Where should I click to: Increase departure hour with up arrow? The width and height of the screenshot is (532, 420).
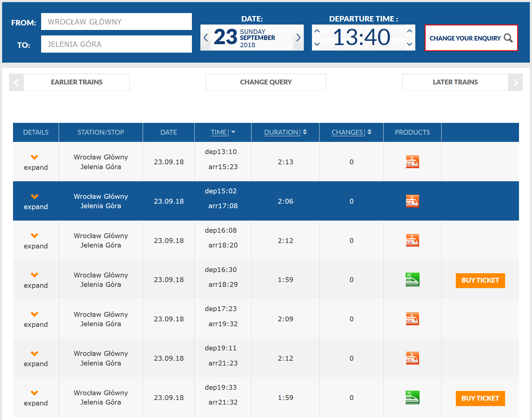tap(317, 31)
